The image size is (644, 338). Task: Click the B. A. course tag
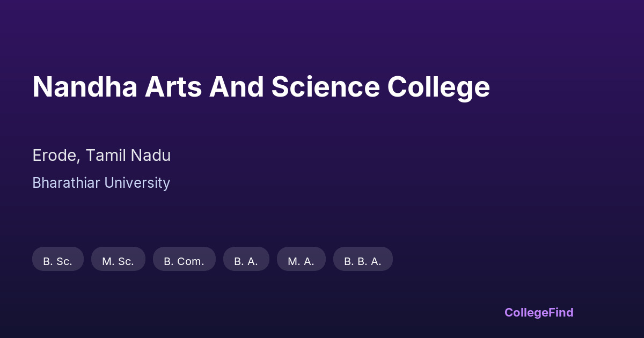(x=246, y=260)
